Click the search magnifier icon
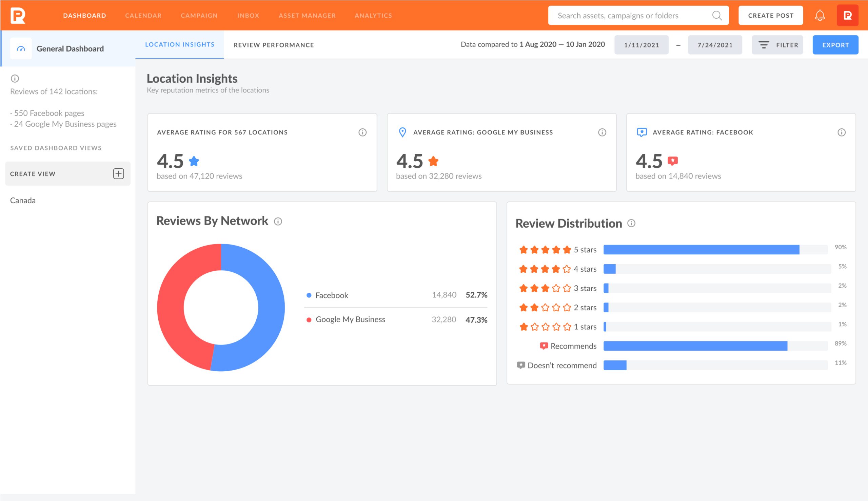 point(717,16)
